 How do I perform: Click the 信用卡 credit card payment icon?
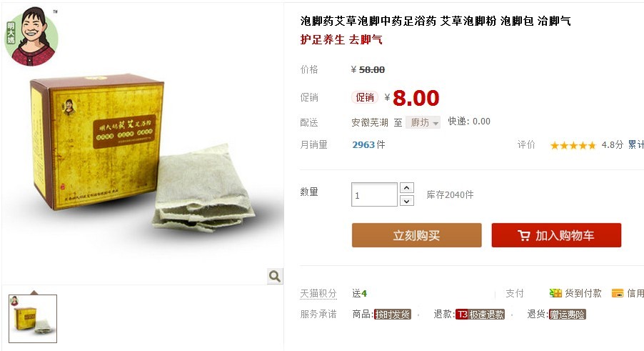coord(618,293)
